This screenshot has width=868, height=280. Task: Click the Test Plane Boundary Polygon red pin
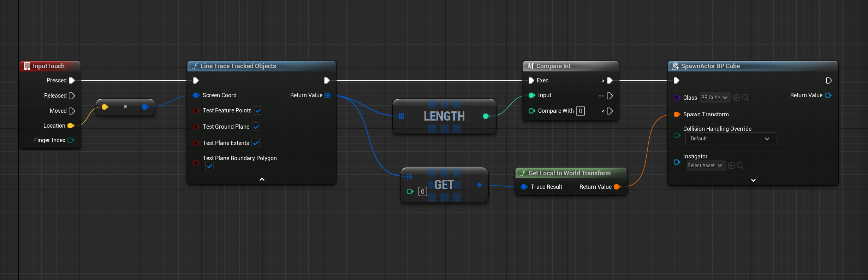[196, 163]
